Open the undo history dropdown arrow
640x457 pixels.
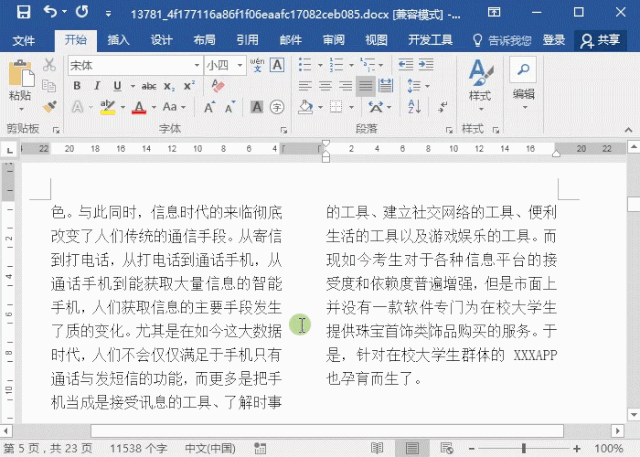(64, 12)
